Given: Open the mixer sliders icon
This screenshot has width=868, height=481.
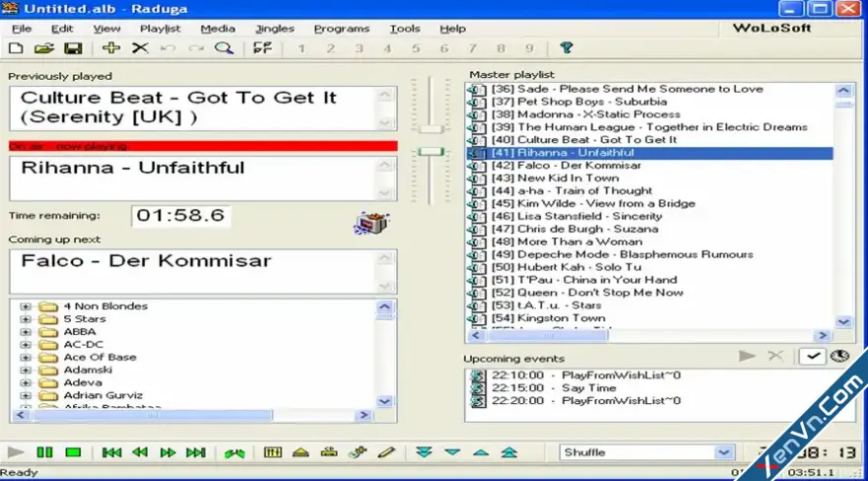Looking at the screenshot, I should click(272, 452).
